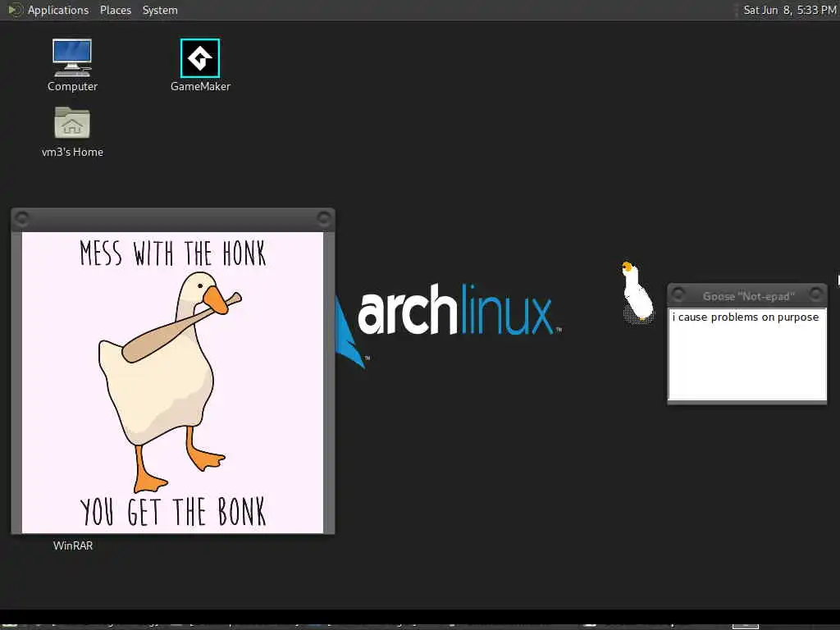The height and width of the screenshot is (630, 840).
Task: Click the goose with bat meme image
Action: pos(172,382)
